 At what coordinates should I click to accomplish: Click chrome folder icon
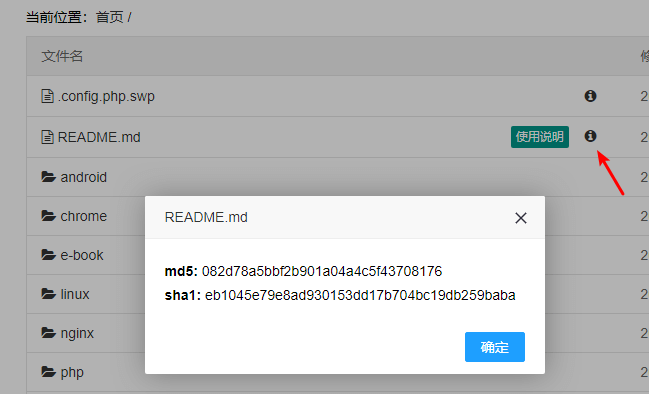tap(48, 216)
